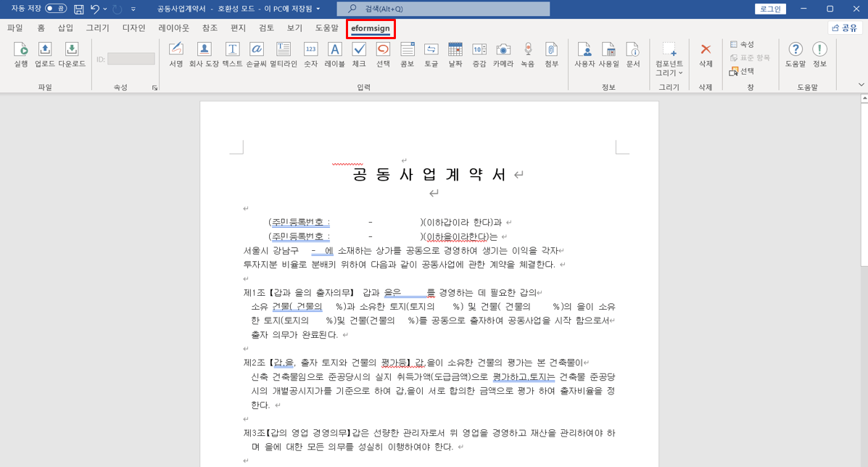Click the 공유 share button
This screenshot has height=467, width=868.
click(845, 28)
